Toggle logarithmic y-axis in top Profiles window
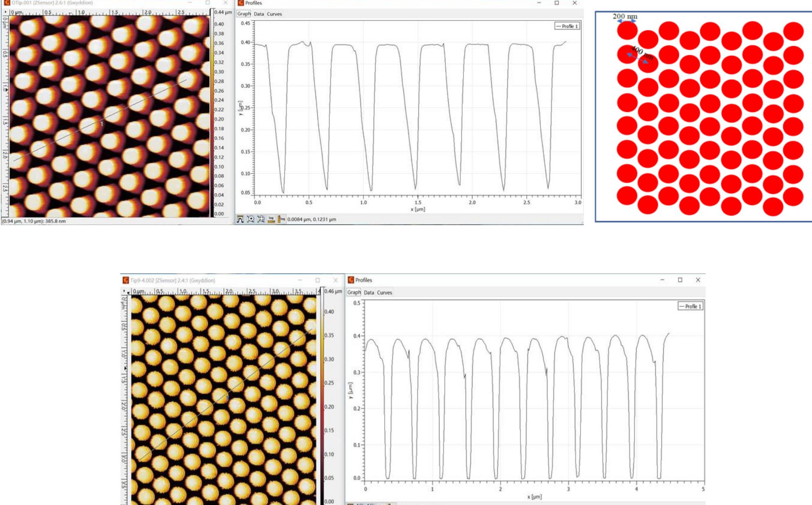This screenshot has width=812, height=505. [x=282, y=219]
